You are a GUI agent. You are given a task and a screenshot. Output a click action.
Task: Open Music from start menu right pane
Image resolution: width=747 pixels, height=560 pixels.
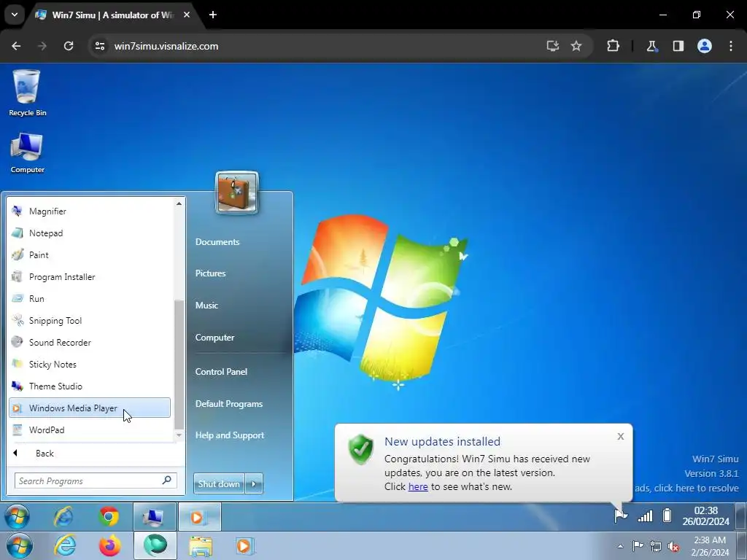coord(206,306)
